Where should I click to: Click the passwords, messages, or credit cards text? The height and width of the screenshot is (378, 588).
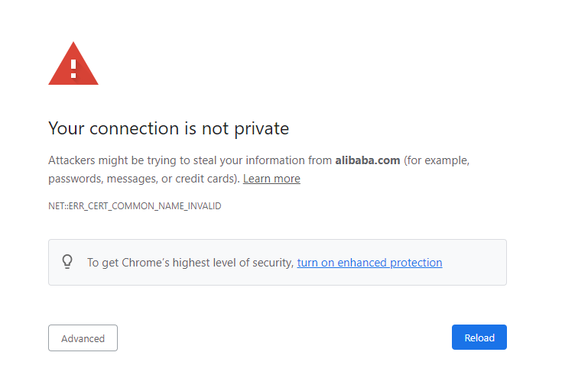(144, 179)
